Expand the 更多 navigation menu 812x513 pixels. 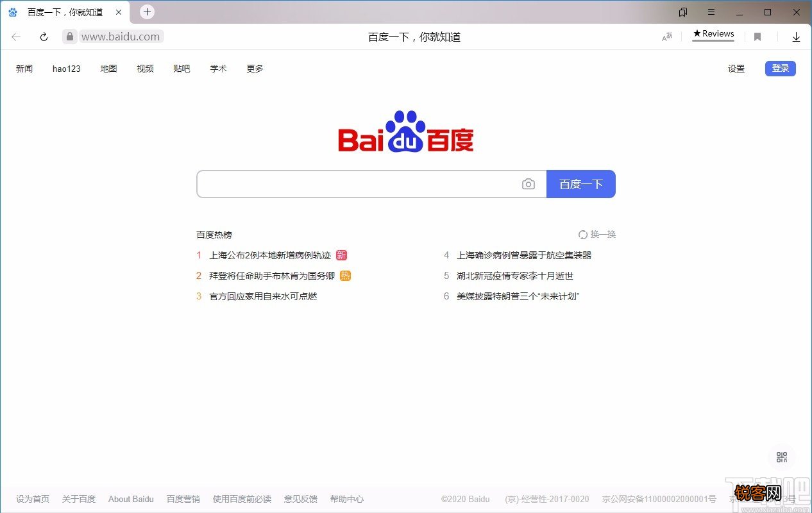click(x=255, y=69)
